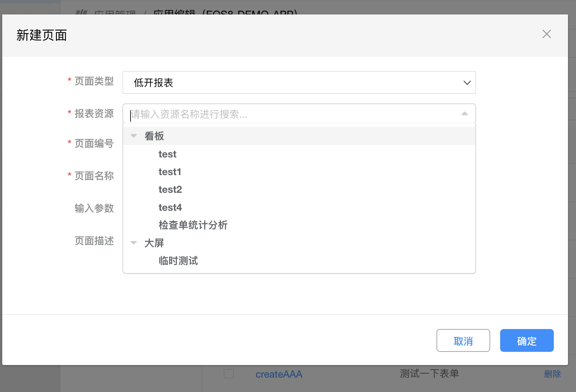Open the createAAA page link
The width and height of the screenshot is (576, 392).
pyautogui.click(x=279, y=374)
